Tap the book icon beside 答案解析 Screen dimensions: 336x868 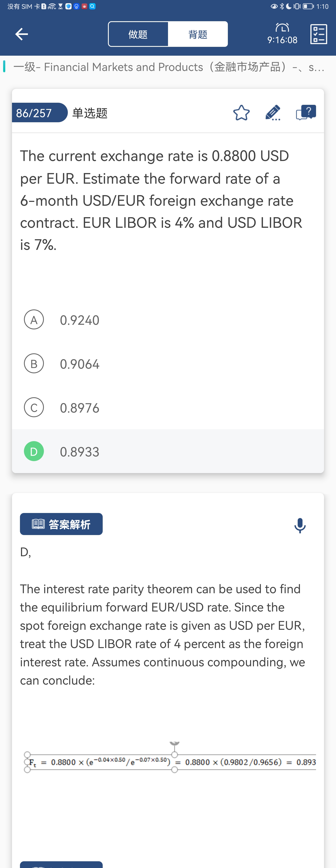(38, 524)
